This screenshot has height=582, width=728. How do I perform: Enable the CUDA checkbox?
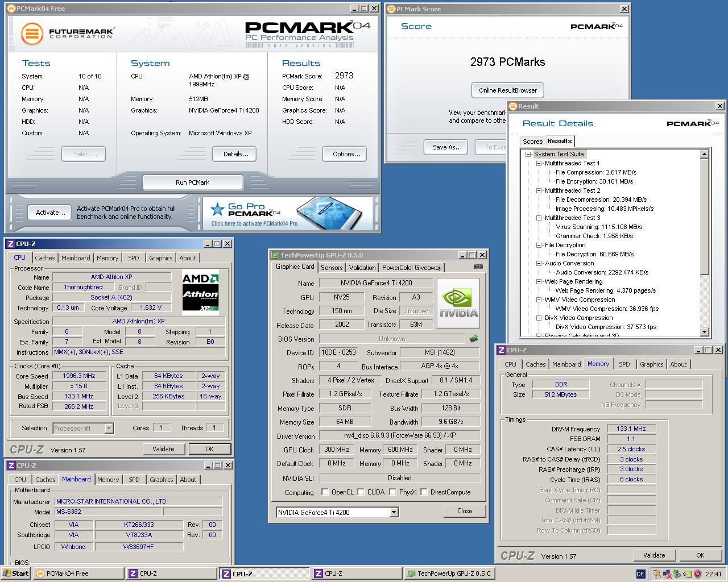[x=361, y=492]
